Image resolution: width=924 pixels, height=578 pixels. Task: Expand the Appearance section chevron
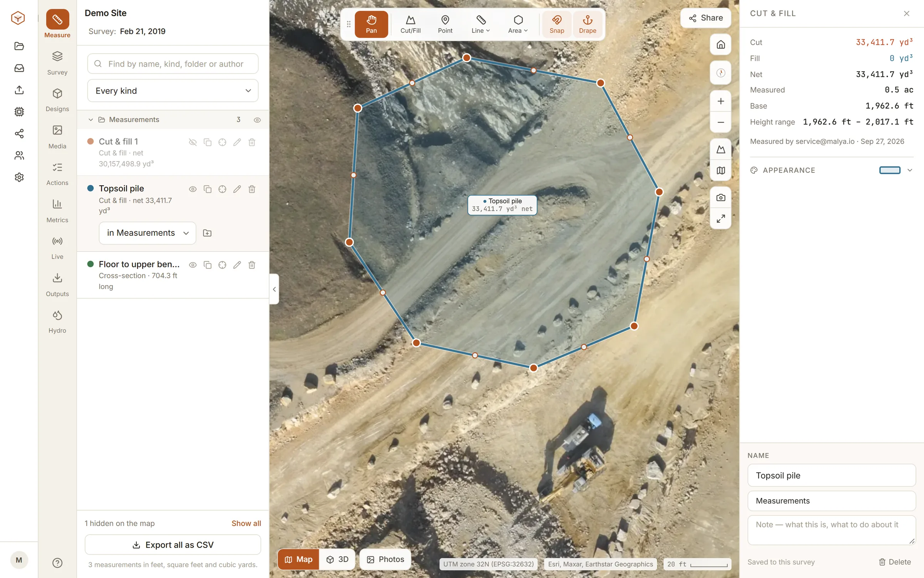click(910, 170)
